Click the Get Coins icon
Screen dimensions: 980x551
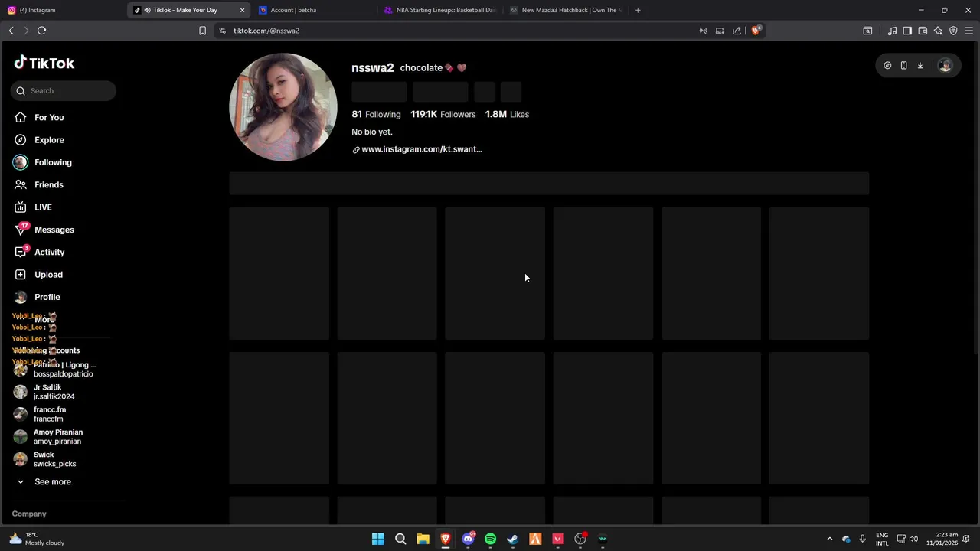tap(887, 66)
